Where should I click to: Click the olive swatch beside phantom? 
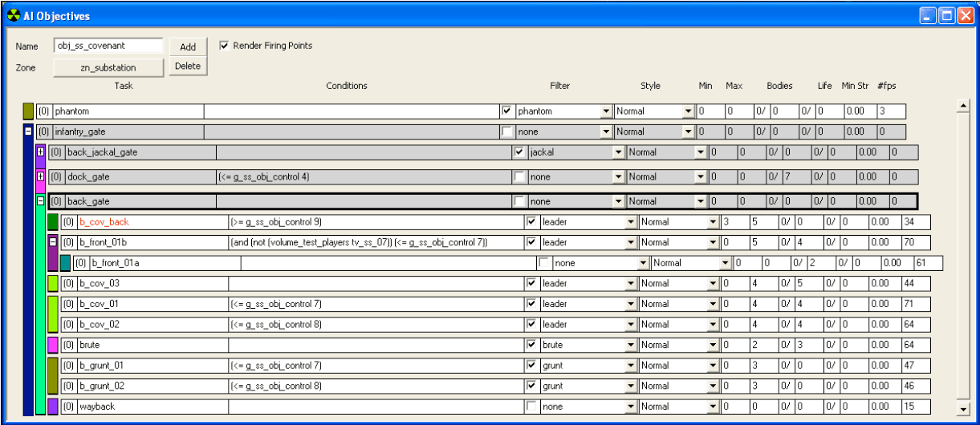(x=29, y=111)
